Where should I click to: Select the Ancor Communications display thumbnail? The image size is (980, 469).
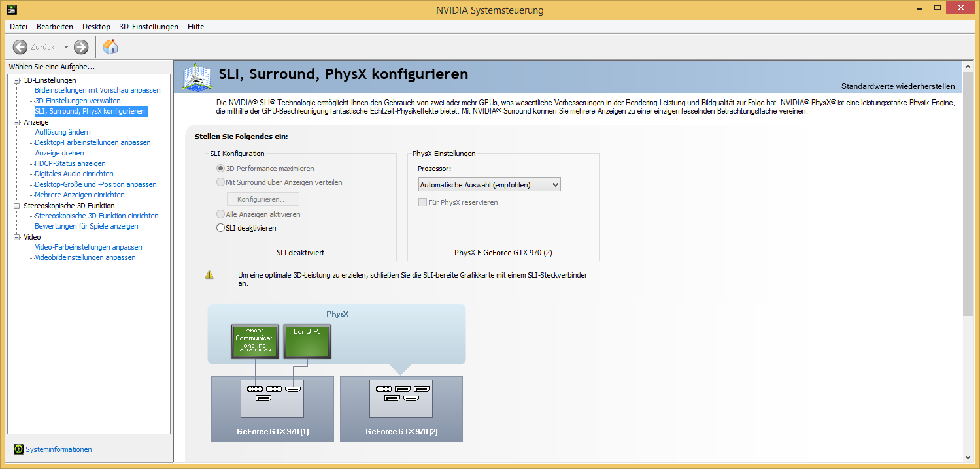coord(255,341)
